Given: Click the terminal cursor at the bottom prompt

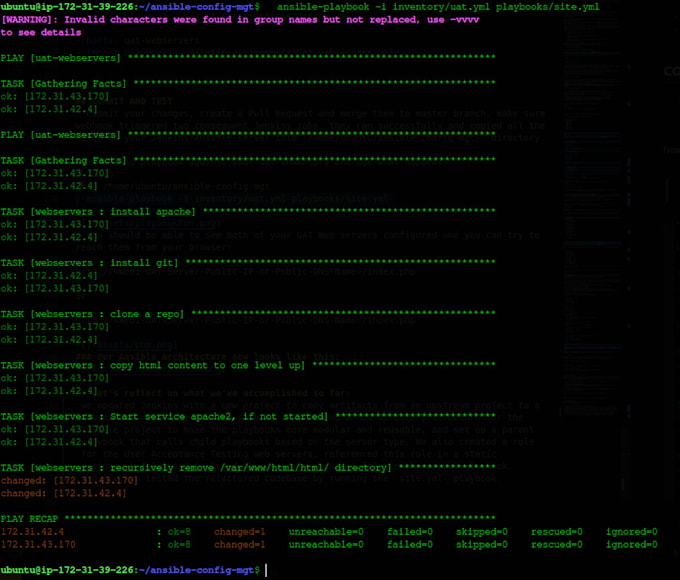Looking at the screenshot, I should (266, 570).
